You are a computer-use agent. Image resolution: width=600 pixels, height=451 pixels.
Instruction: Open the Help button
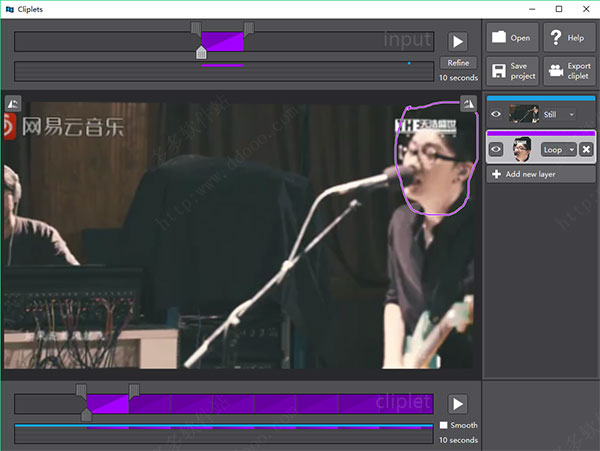(x=569, y=37)
